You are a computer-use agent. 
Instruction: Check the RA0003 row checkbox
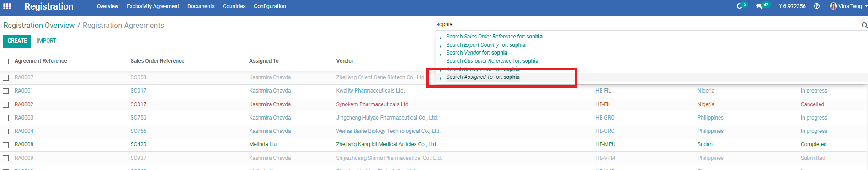pyautogui.click(x=6, y=118)
